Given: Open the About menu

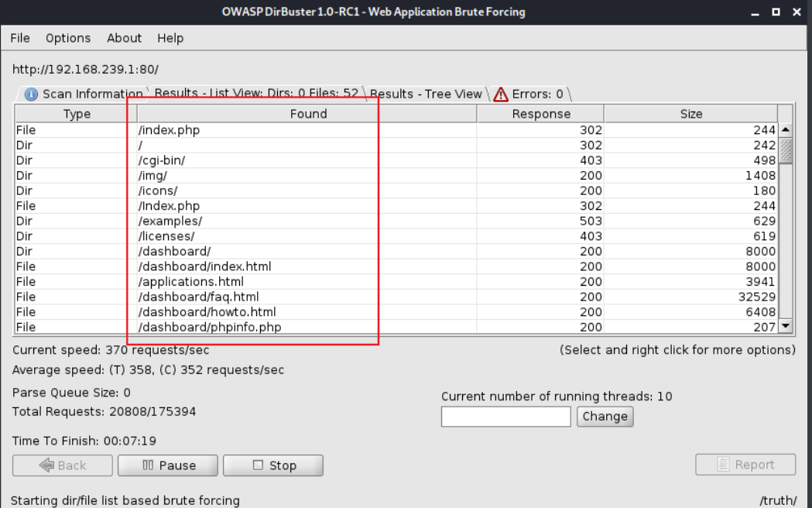Looking at the screenshot, I should [124, 38].
